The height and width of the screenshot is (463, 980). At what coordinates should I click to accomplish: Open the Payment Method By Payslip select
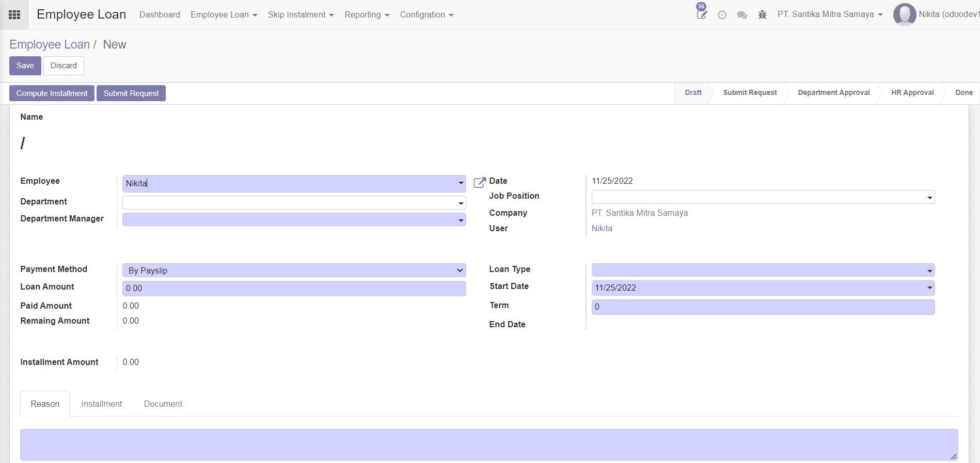coord(294,270)
